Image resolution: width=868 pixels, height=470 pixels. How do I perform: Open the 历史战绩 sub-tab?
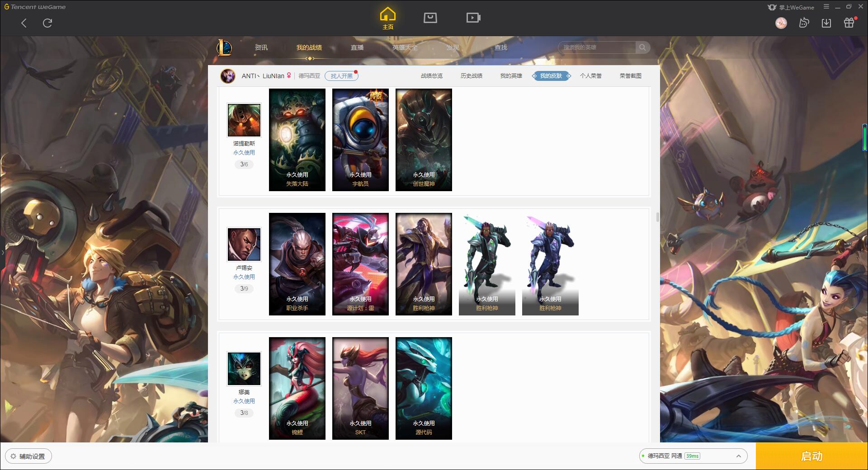pyautogui.click(x=472, y=76)
